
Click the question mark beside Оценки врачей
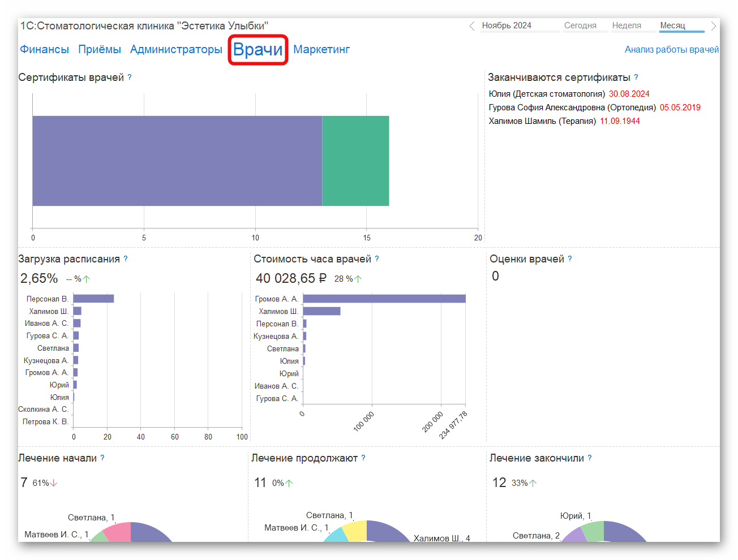pos(570,259)
